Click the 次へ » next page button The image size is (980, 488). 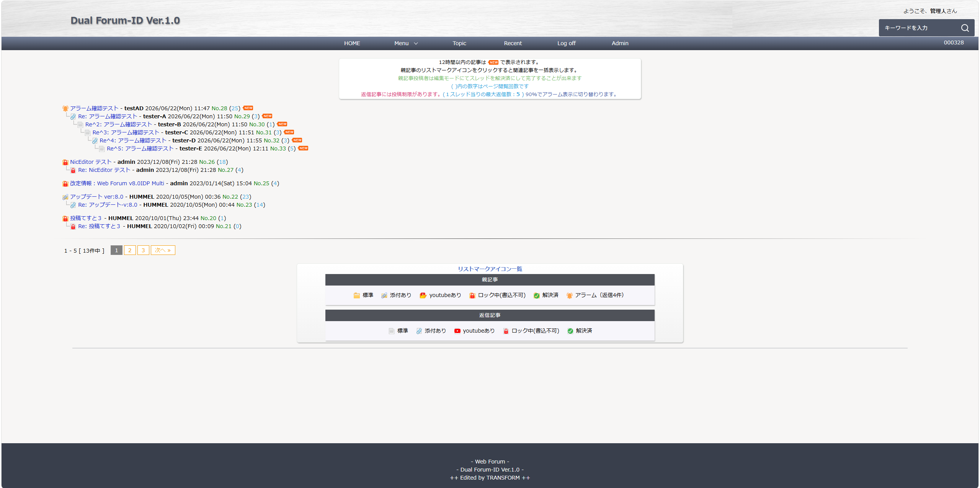tap(163, 250)
